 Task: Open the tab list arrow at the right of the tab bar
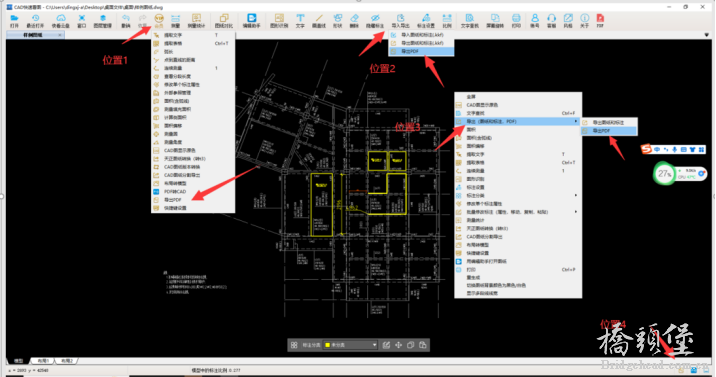(706, 35)
